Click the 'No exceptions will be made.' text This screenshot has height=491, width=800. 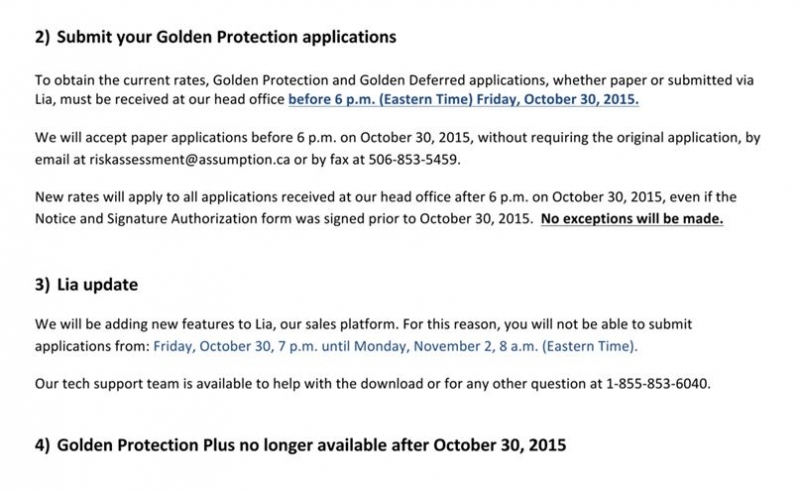[632, 219]
